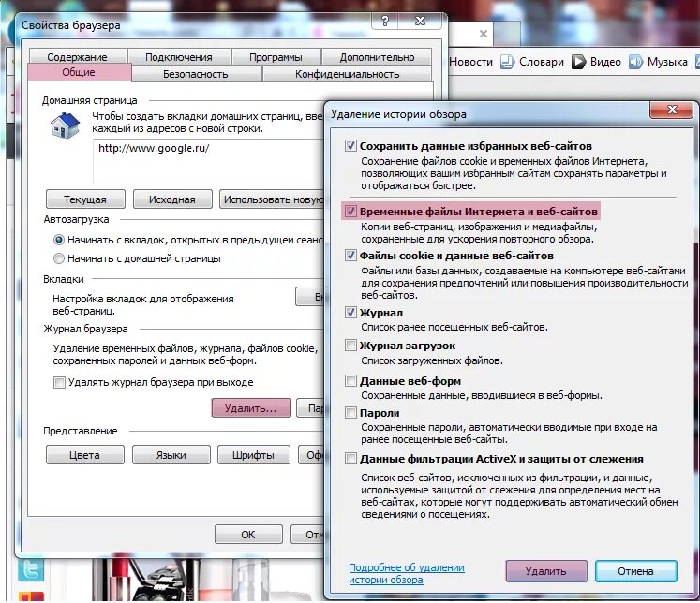Click Удалить in the history deletion dialog

pyautogui.click(x=546, y=571)
